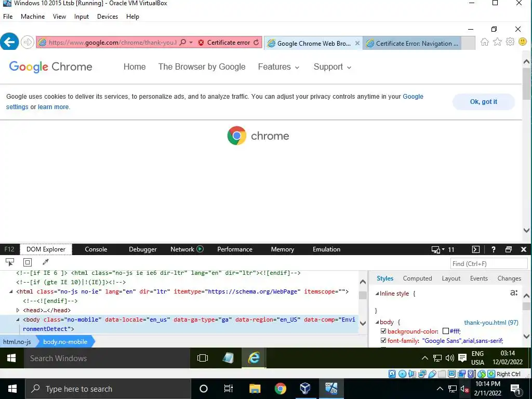This screenshot has height=399, width=532.
Task: Click the Internet Explorer icon in the guest taskbar
Action: [x=254, y=358]
